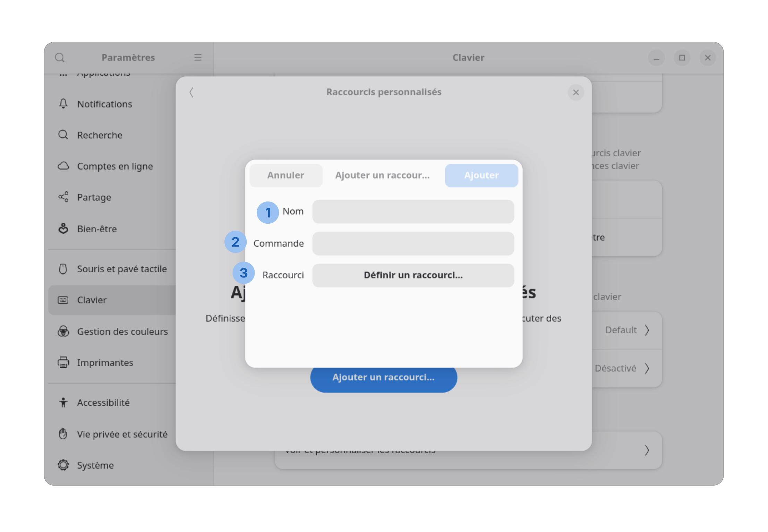Open the hamburger menu in Paramètres header
This screenshot has height=532, width=768.
[x=198, y=58]
